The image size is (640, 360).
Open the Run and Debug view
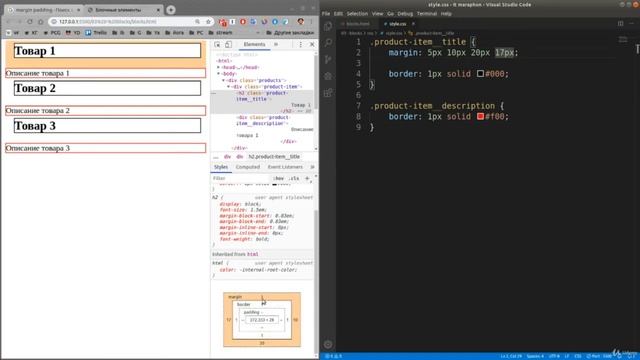pos(328,76)
